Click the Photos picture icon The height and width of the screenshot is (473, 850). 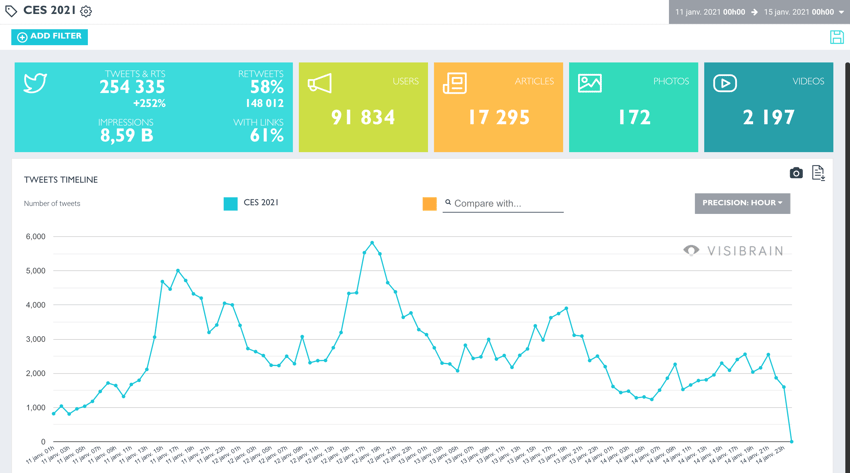point(590,83)
